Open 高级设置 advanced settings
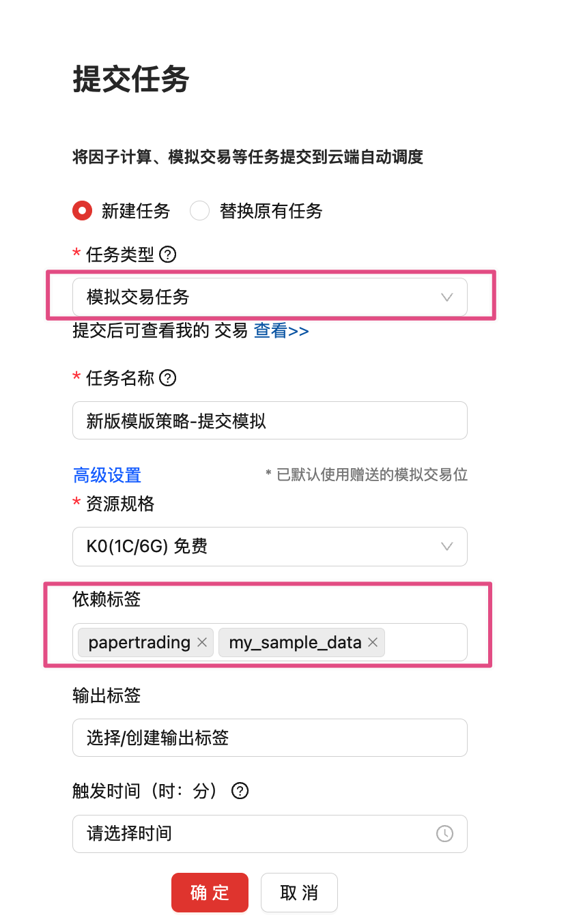Image resolution: width=568 pixels, height=924 pixels. [107, 475]
